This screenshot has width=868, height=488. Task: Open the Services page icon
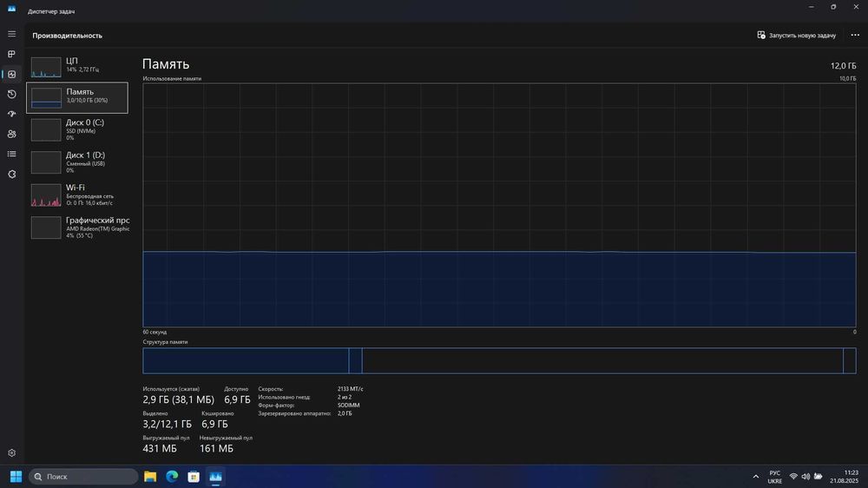11,174
